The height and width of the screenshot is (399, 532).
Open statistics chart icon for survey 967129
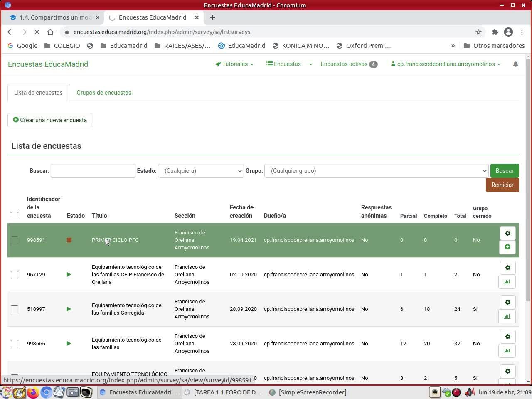(507, 282)
